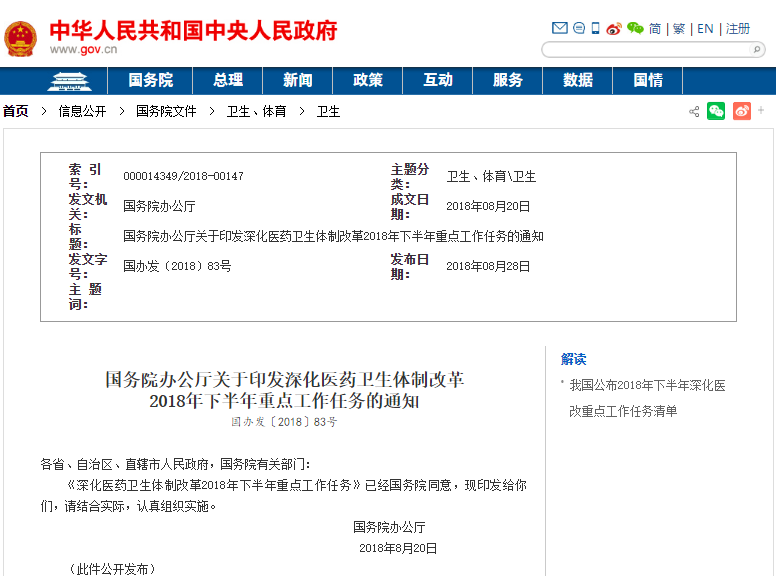Expand more sharing options with plus icon
This screenshot has height=576, width=776.
(x=761, y=110)
